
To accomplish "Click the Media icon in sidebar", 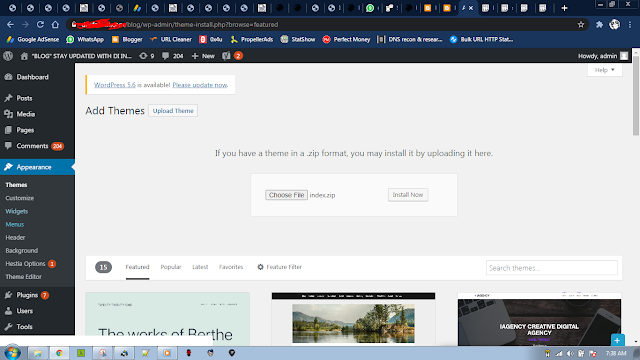I will (x=8, y=114).
